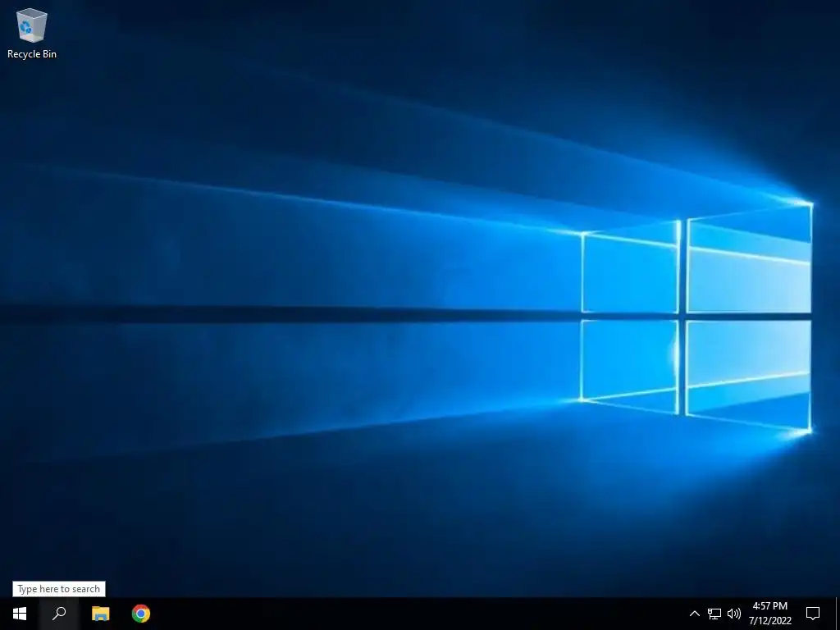Image resolution: width=840 pixels, height=630 pixels.
Task: Show hidden system tray icons
Action: tap(694, 614)
